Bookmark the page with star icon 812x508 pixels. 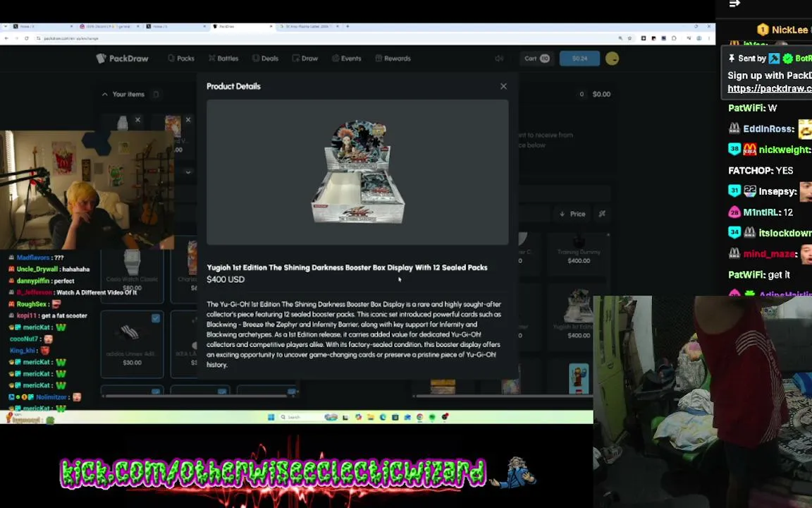tap(629, 38)
